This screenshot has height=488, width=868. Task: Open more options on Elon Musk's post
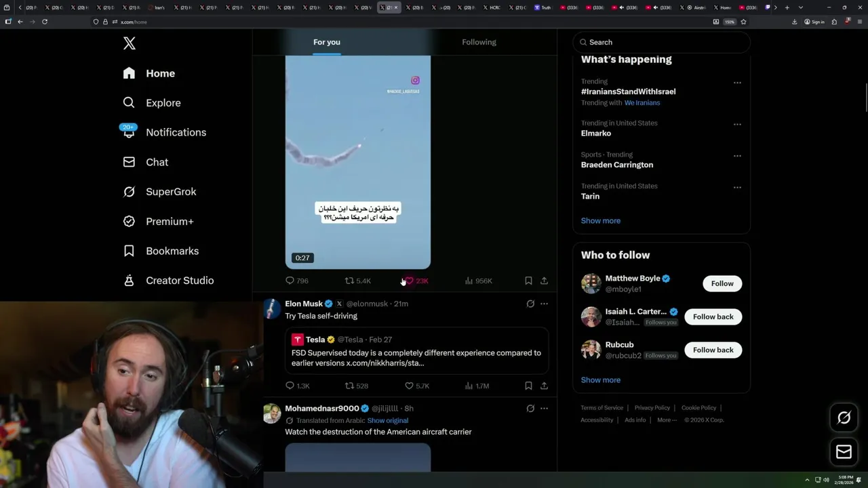[x=544, y=304]
